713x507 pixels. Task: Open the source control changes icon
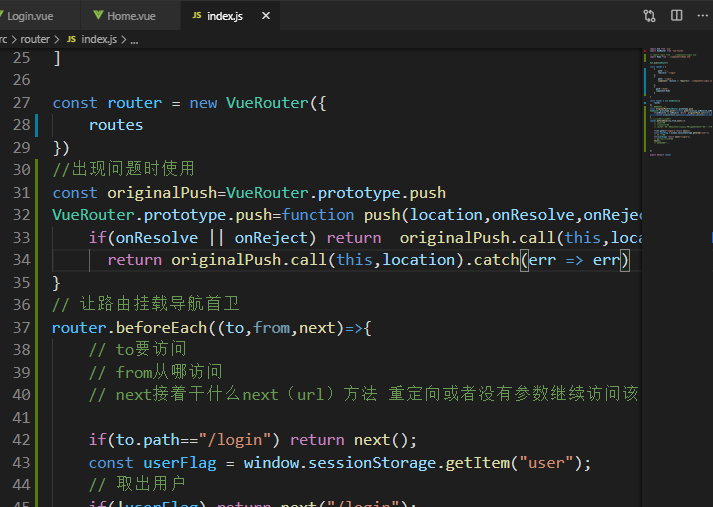pyautogui.click(x=649, y=16)
